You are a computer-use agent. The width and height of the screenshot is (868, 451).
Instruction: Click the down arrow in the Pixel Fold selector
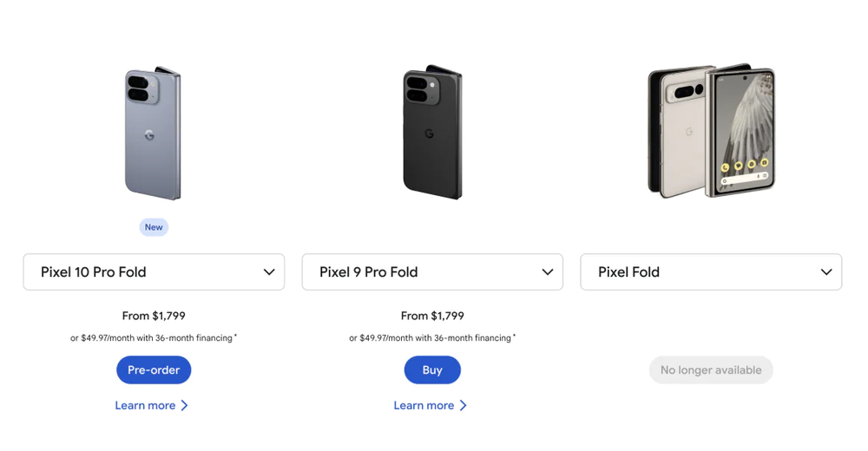coord(826,272)
